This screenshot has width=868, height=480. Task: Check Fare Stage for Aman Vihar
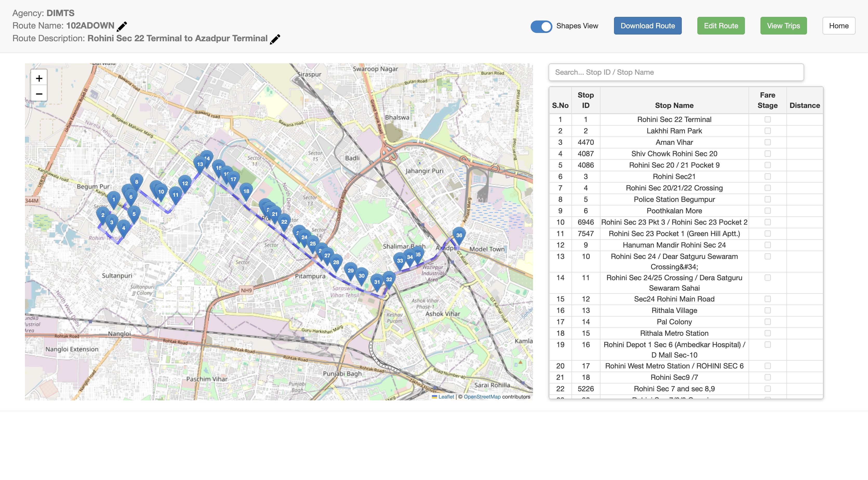pos(767,142)
